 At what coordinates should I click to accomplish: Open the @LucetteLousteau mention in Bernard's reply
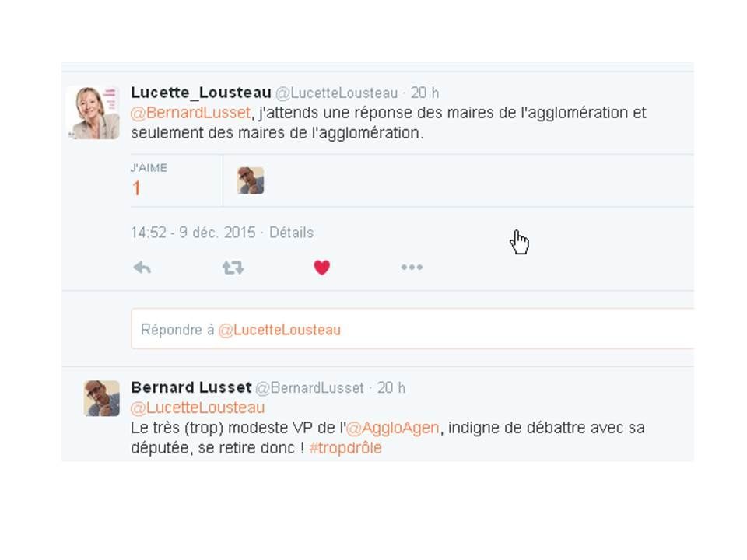pyautogui.click(x=198, y=408)
